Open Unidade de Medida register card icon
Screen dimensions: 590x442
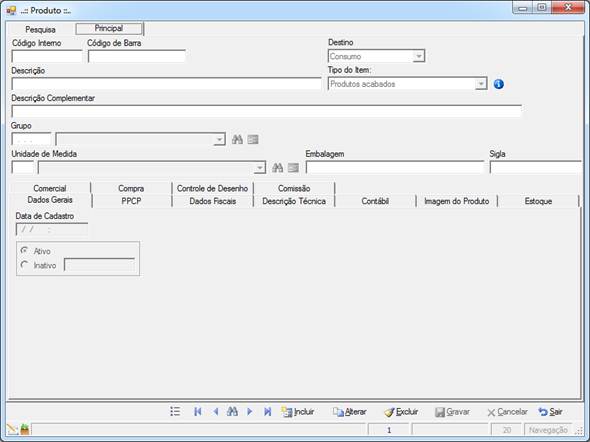point(293,168)
